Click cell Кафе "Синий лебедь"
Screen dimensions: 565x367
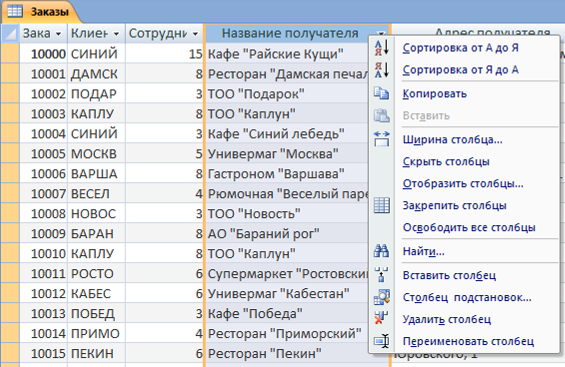287,134
